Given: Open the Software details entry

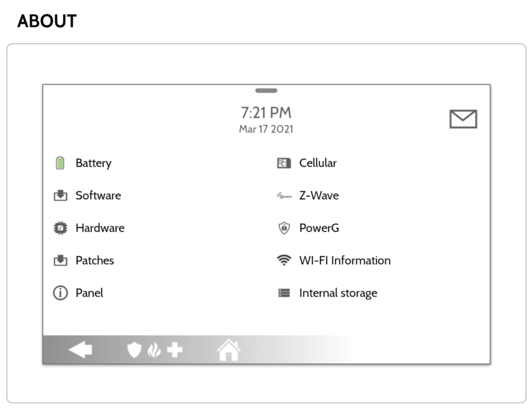Looking at the screenshot, I should pos(98,196).
